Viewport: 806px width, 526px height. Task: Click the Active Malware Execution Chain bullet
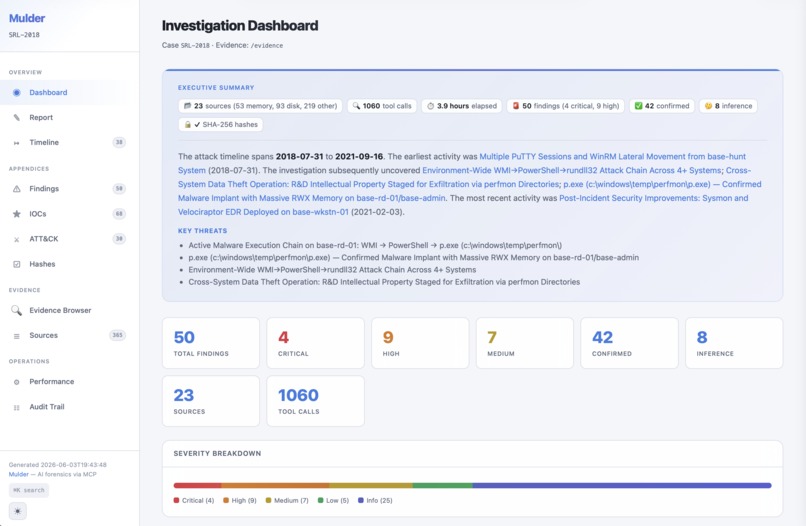[x=375, y=245]
